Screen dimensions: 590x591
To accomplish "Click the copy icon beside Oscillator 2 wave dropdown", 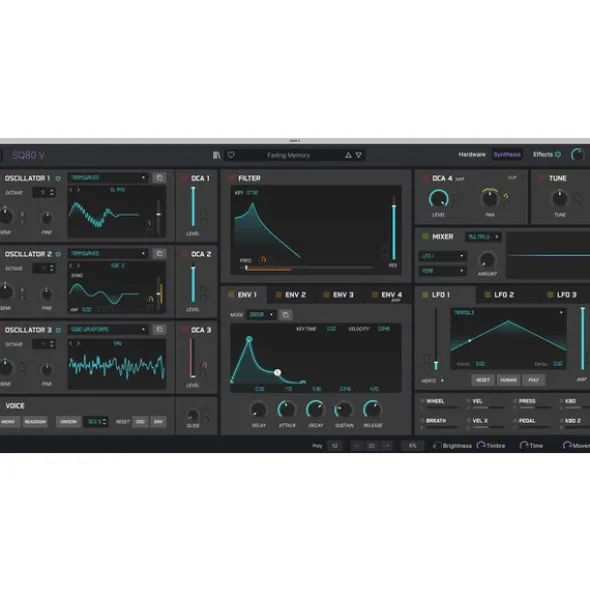I will 159,253.
